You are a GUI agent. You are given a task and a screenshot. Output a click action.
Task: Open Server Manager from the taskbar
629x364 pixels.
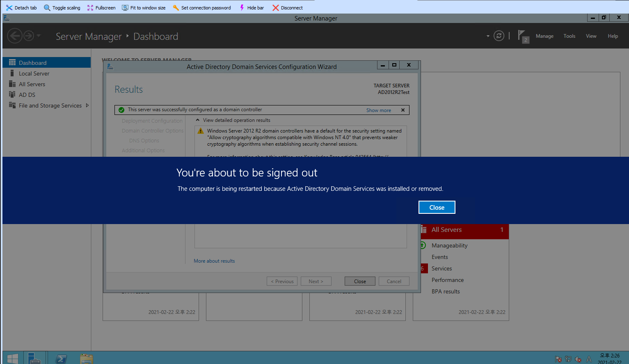tap(35, 358)
